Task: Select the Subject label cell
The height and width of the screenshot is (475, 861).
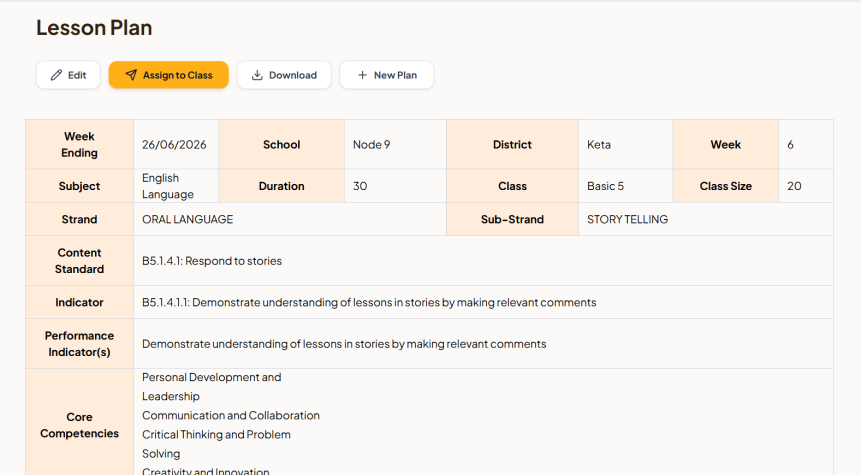Action: pyautogui.click(x=80, y=186)
